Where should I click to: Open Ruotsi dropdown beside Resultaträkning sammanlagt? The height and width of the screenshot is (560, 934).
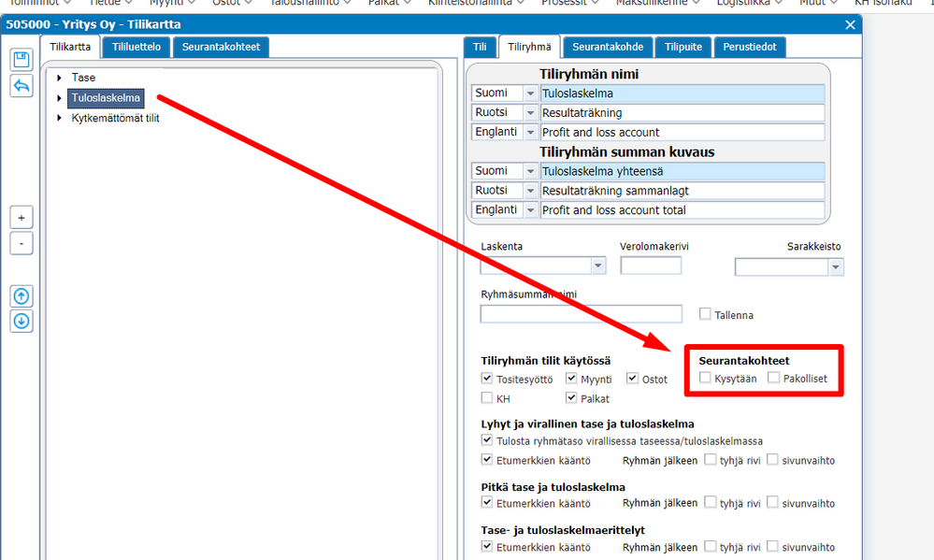point(529,191)
